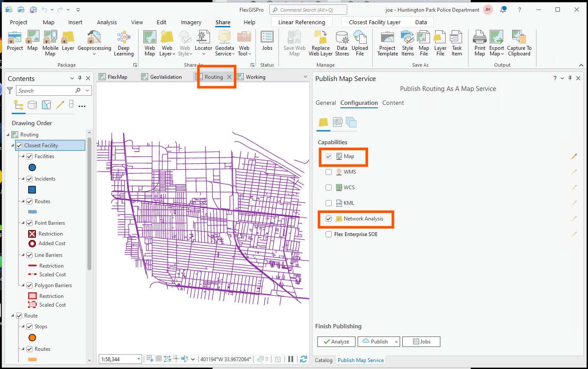Open the Contents search dropdown arrow
Image resolution: width=588 pixels, height=369 pixels.
click(x=87, y=91)
